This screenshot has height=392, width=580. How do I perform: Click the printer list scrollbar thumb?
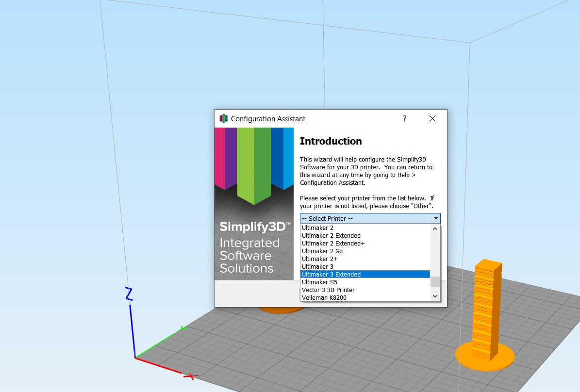click(x=435, y=282)
